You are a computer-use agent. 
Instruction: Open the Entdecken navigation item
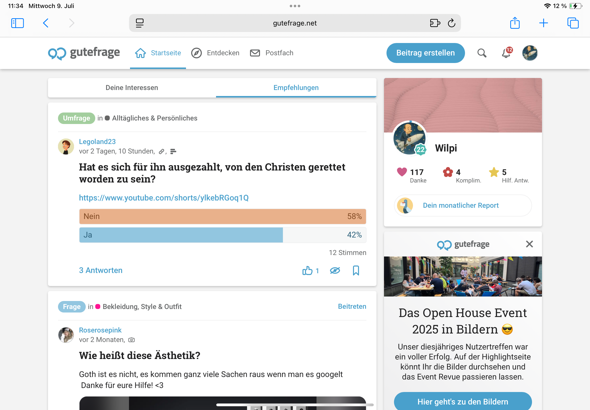(215, 53)
